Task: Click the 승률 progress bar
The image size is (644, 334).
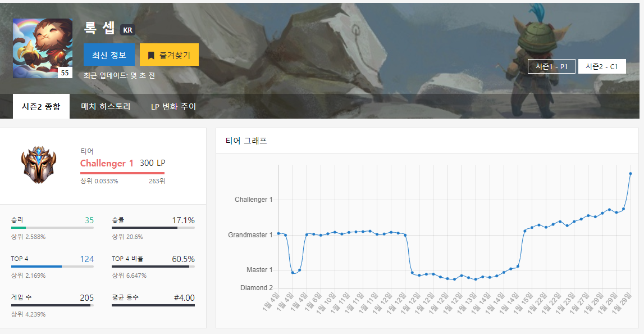Action: click(x=153, y=228)
